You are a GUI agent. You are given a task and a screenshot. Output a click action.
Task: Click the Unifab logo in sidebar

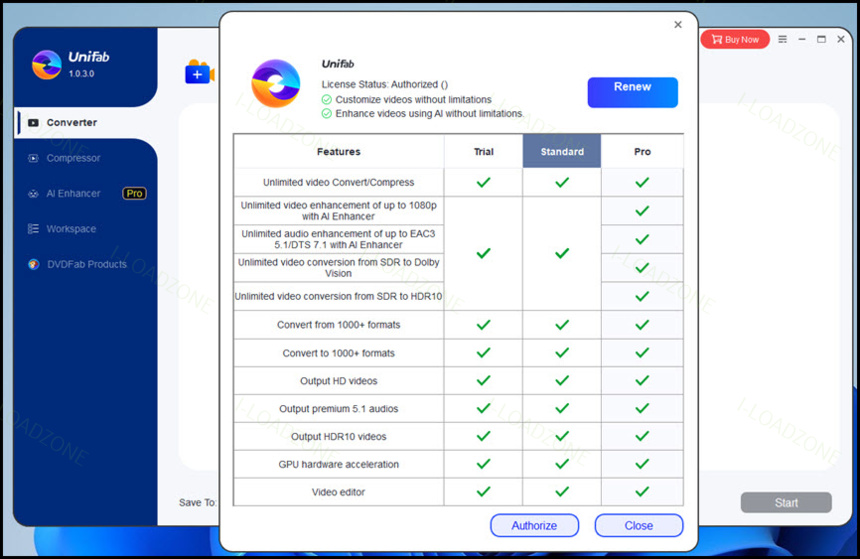46,65
